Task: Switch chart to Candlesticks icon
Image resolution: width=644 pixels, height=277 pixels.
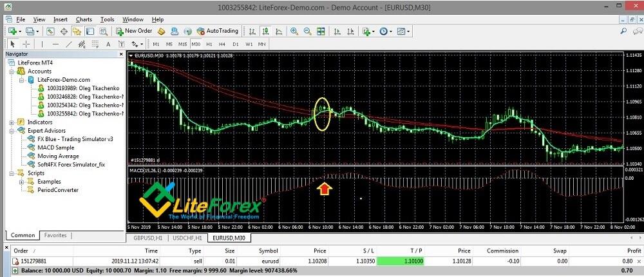Action: pyautogui.click(x=266, y=31)
